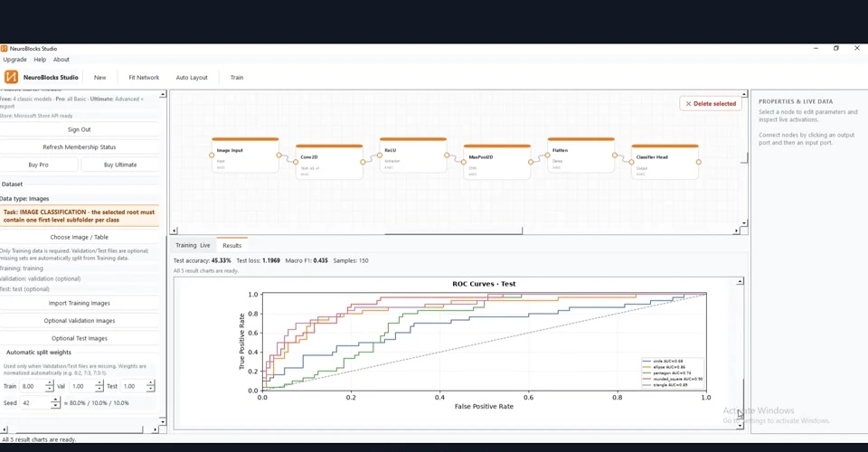Click the ReLU node's output port
The width and height of the screenshot is (868, 452).
[447, 155]
